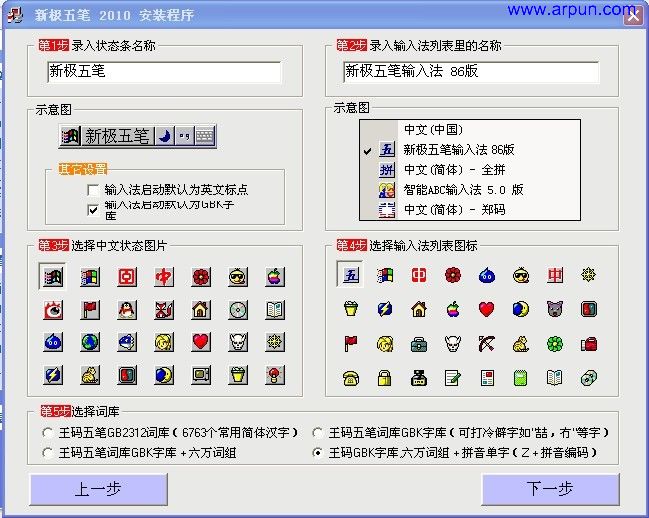Pick the green clover list icon
The width and height of the screenshot is (649, 518).
[x=555, y=343]
